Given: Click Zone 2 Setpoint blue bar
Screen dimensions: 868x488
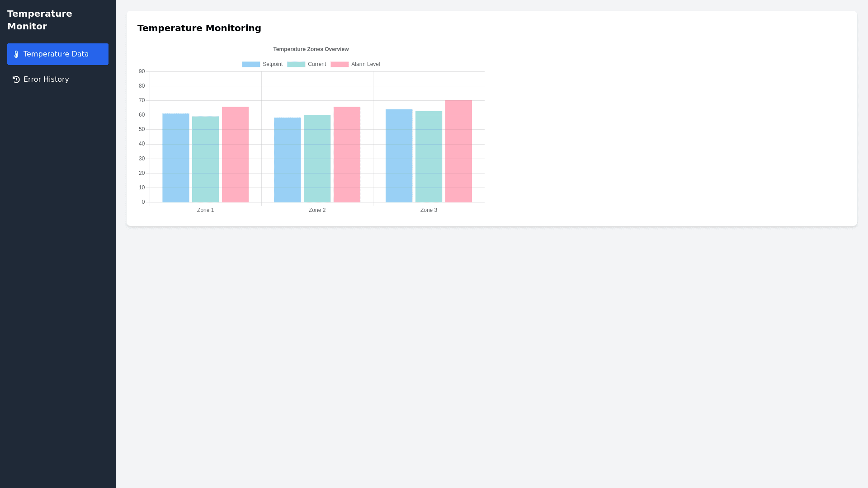Looking at the screenshot, I should tap(287, 160).
